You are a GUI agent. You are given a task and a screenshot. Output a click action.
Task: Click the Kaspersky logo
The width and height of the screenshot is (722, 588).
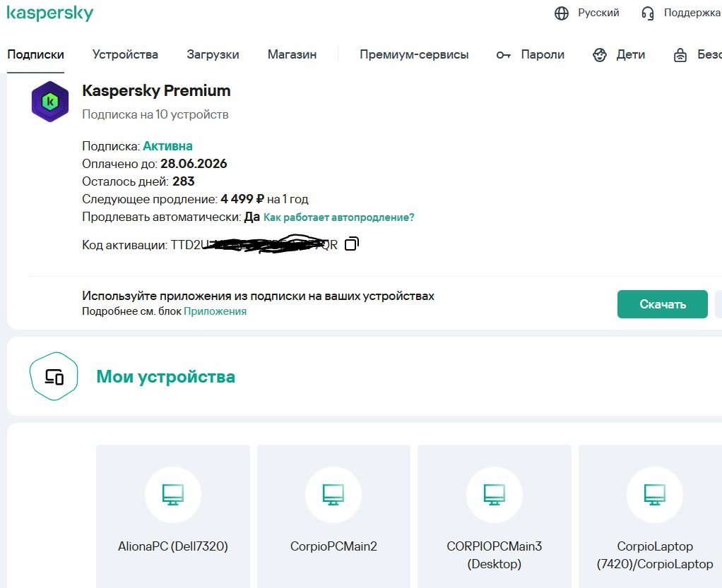coord(50,13)
